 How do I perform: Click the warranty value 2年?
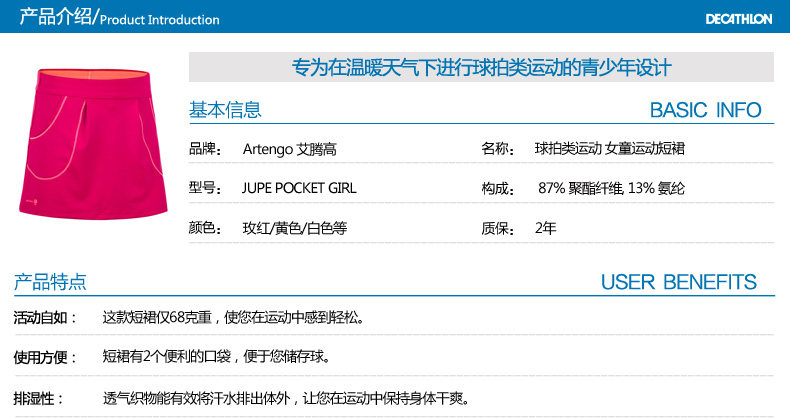[546, 228]
